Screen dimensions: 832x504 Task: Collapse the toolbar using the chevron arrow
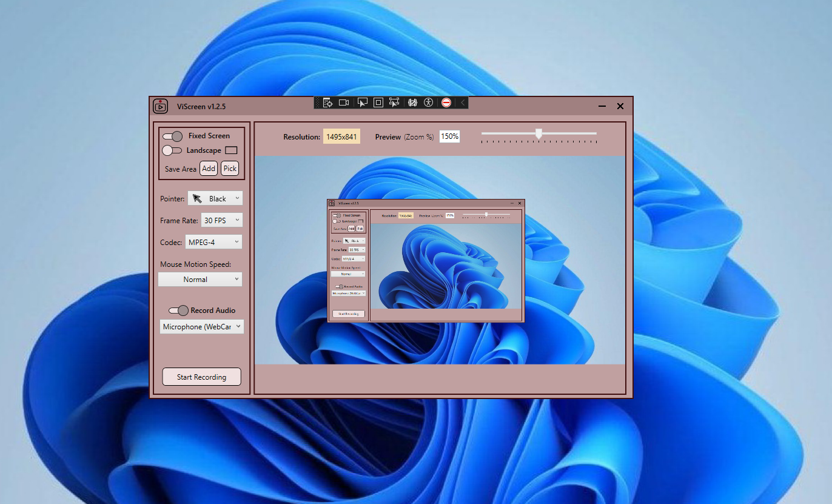462,102
